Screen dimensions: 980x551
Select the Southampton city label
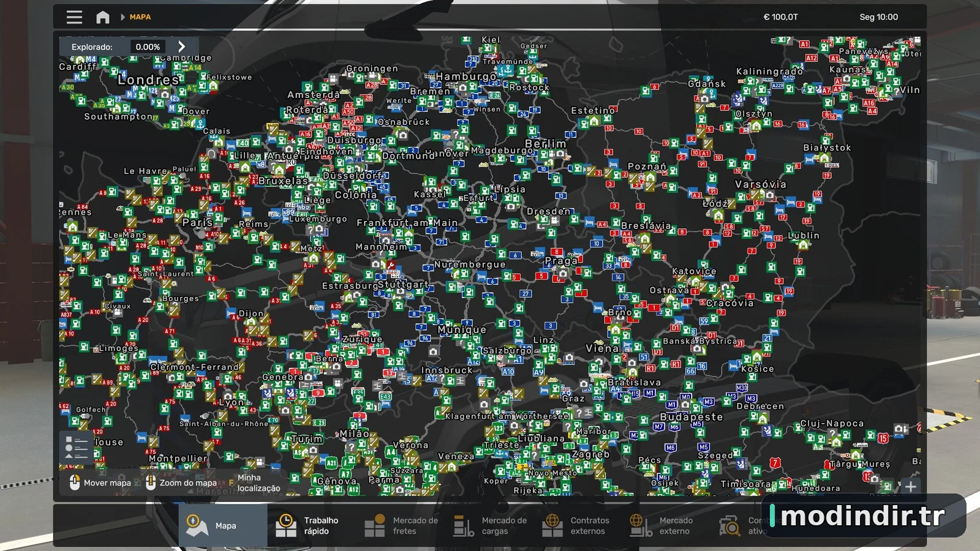tap(118, 116)
